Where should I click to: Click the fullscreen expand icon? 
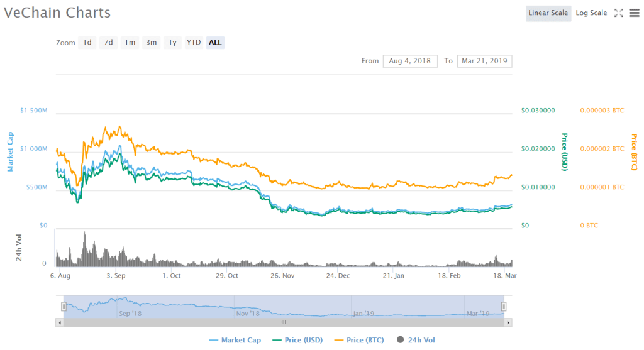[x=618, y=13]
